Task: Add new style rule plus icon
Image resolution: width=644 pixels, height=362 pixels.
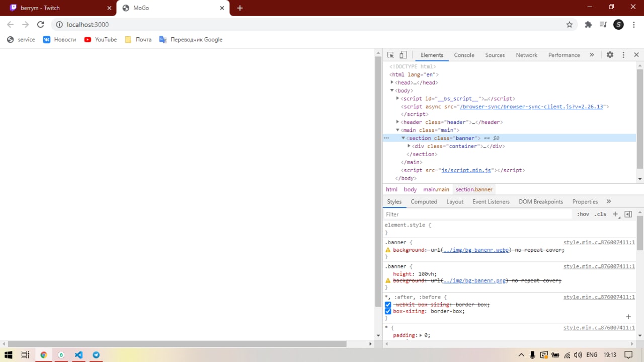Action: tap(615, 214)
